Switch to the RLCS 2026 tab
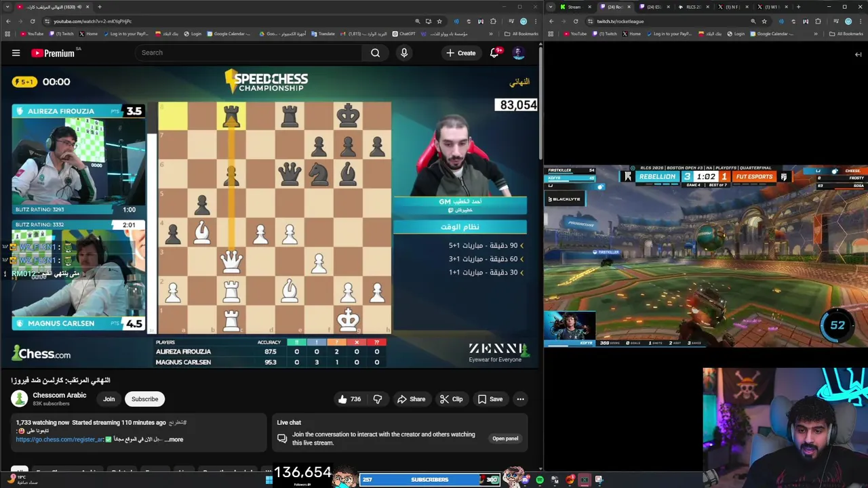 click(692, 7)
